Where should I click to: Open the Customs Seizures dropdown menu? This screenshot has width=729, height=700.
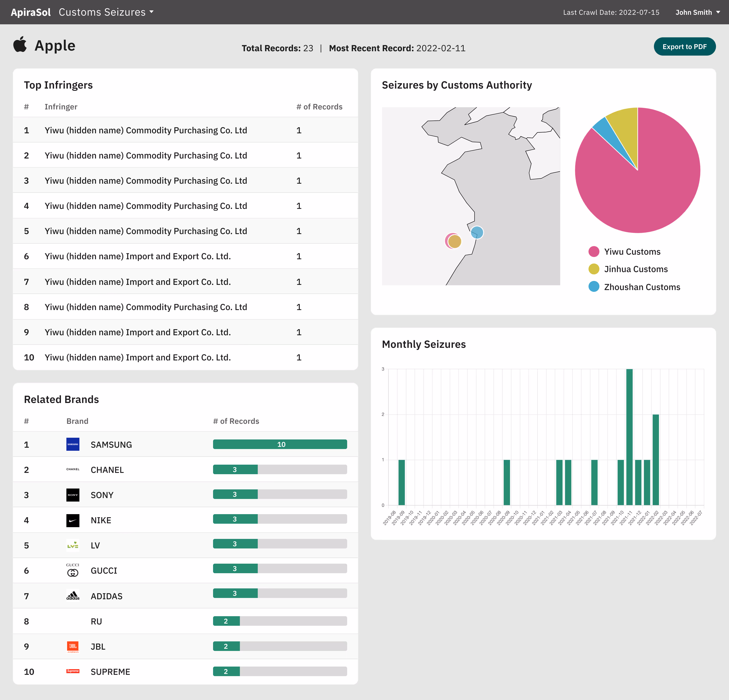coord(106,12)
